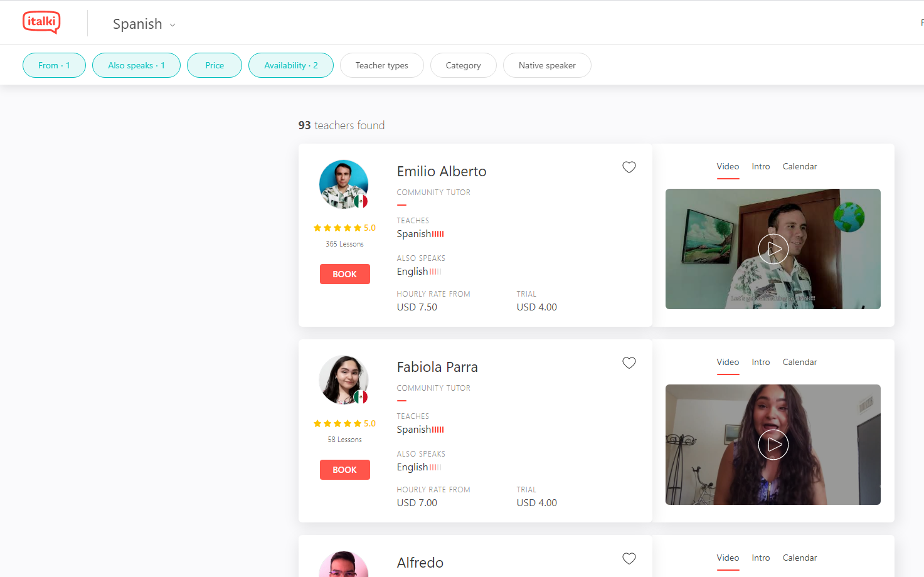The image size is (924, 577).
Task: Click '58 Lessons' under Fabiola Parra
Action: pos(344,440)
